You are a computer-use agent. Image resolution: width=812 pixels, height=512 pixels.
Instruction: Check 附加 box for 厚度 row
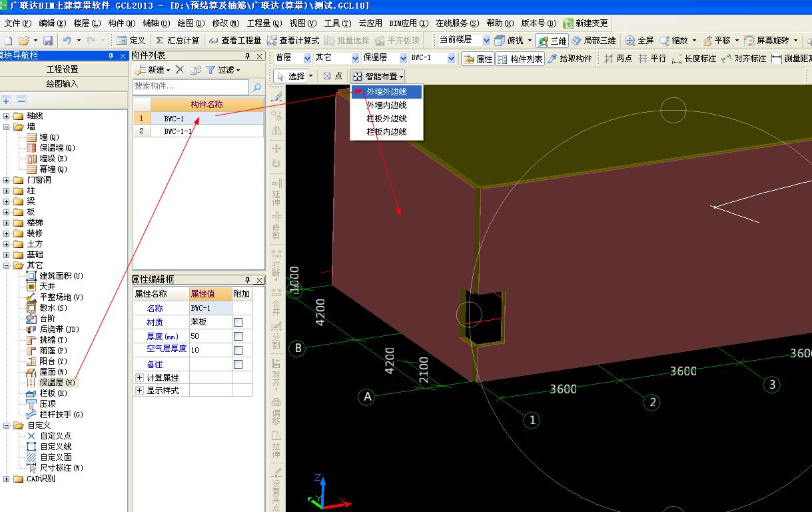coord(238,337)
